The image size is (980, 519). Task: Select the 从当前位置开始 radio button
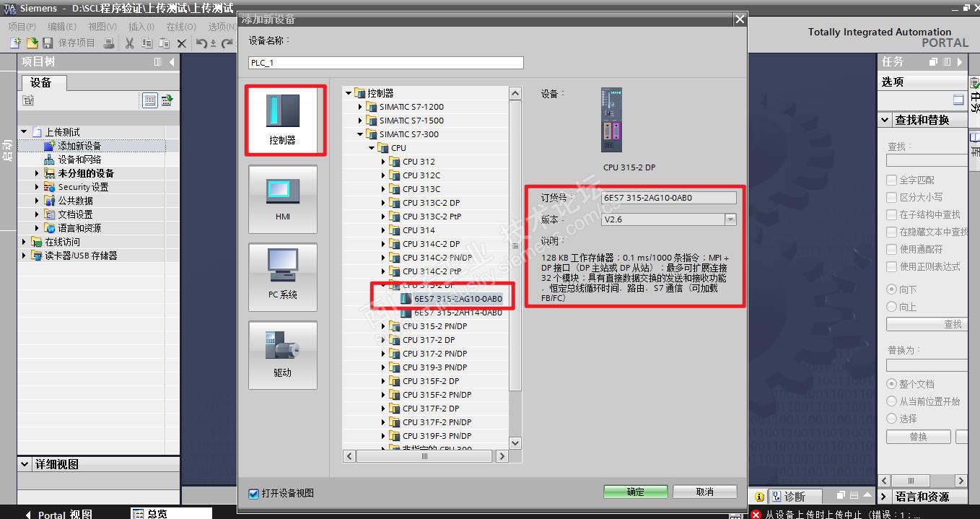click(891, 401)
